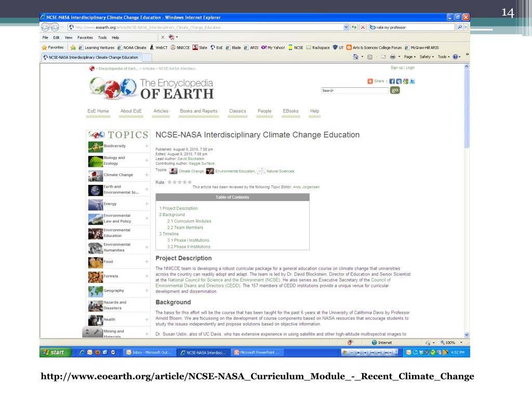Click the Climate Change topic icon in article header
Viewport: 532px width, 399px height.
174,171
